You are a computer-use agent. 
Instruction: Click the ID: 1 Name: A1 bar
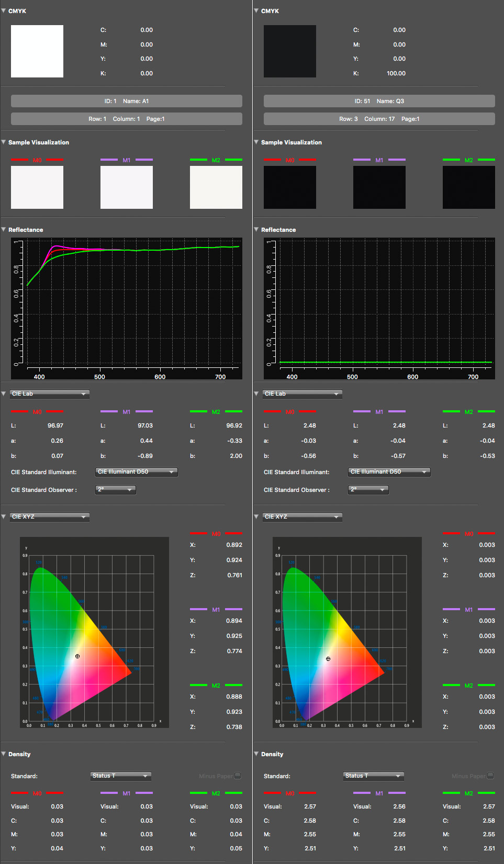click(127, 101)
